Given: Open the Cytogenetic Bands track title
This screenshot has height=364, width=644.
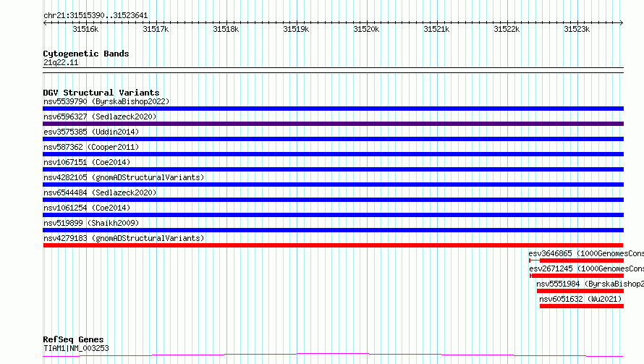Looking at the screenshot, I should pyautogui.click(x=86, y=54).
